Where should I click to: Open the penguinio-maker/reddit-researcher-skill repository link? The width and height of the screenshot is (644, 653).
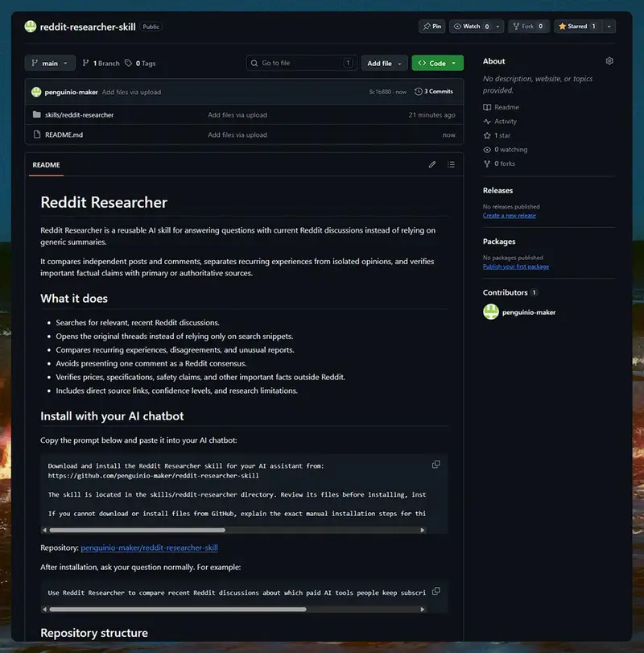pyautogui.click(x=149, y=548)
